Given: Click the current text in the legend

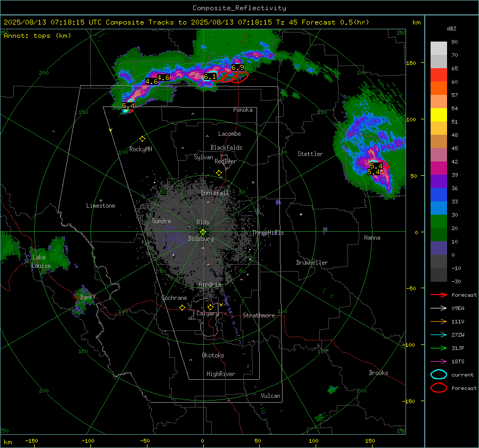Looking at the screenshot, I should [x=463, y=374].
